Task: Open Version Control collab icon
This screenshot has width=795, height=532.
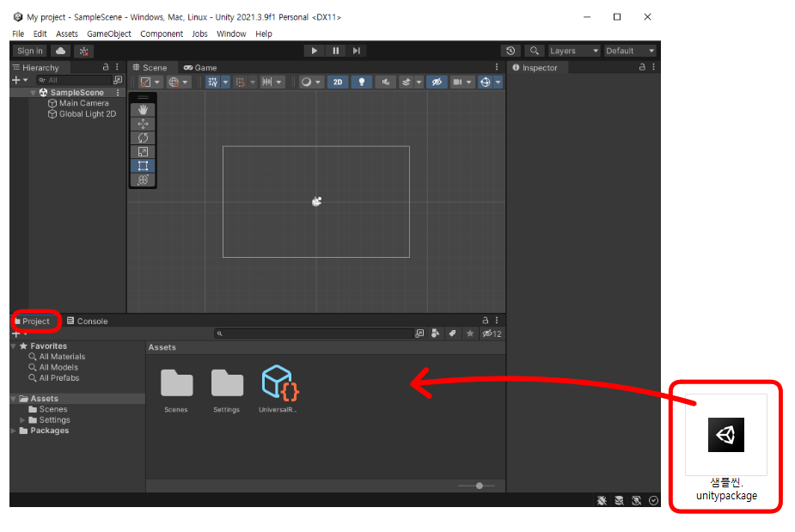Action: [84, 51]
